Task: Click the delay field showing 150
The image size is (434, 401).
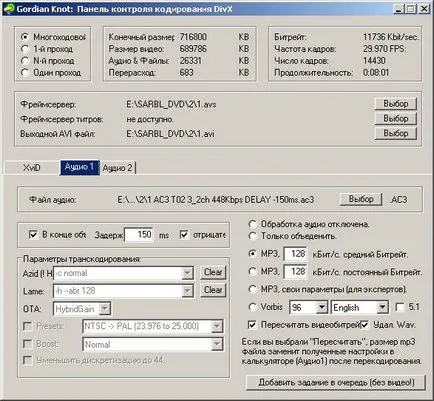Action: point(139,235)
